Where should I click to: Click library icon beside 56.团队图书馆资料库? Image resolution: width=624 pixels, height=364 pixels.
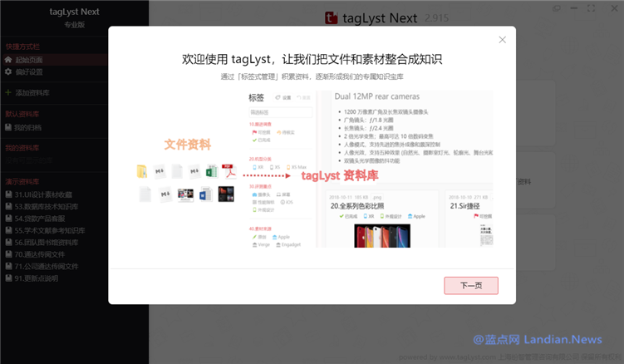8,242
